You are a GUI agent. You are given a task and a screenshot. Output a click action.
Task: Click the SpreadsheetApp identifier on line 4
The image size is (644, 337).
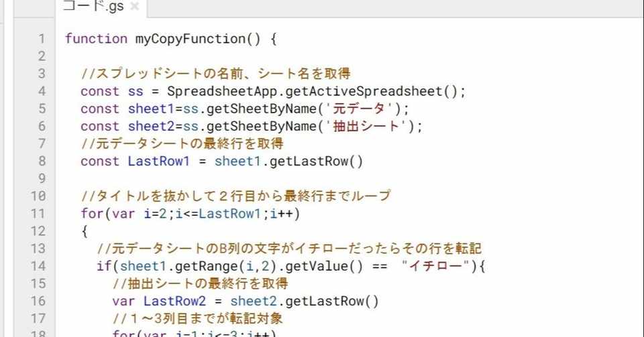[211, 91]
